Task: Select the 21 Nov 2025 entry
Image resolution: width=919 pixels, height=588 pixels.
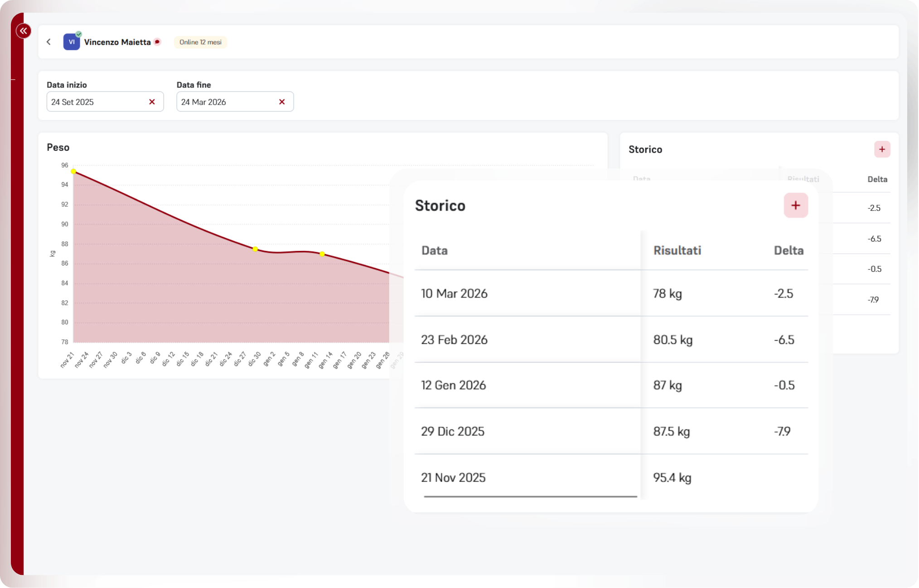Action: pyautogui.click(x=453, y=477)
